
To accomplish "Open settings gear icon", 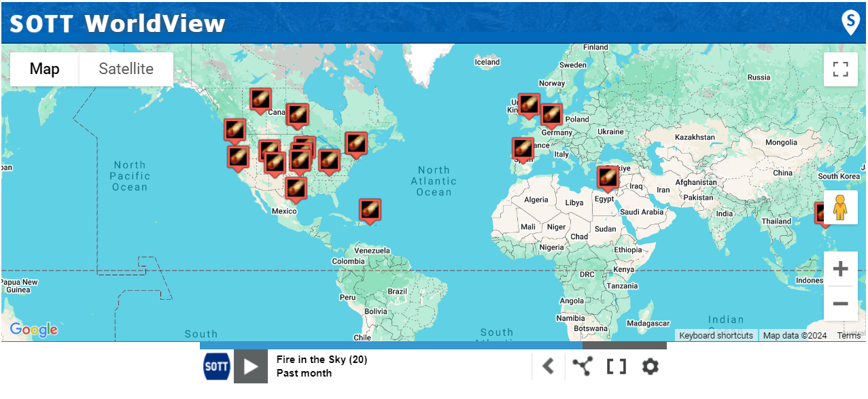I will click(x=650, y=367).
